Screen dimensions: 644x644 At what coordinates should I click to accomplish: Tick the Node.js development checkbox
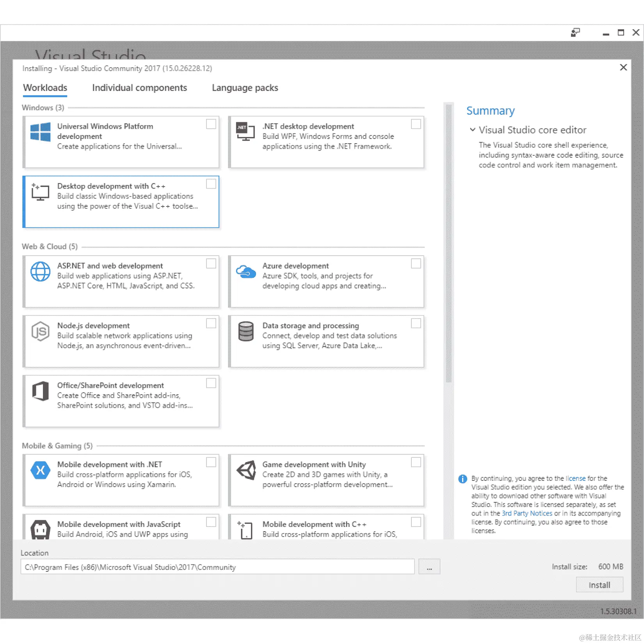[211, 323]
